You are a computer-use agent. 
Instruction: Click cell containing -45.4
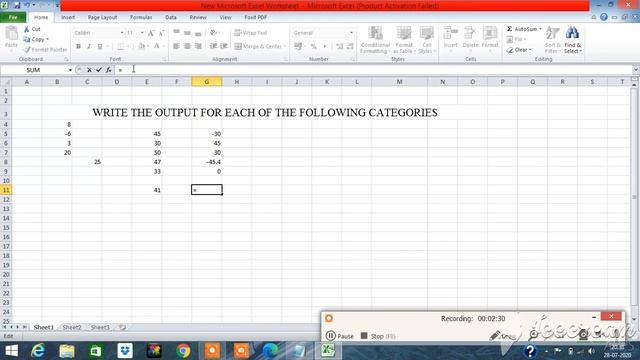click(x=207, y=162)
